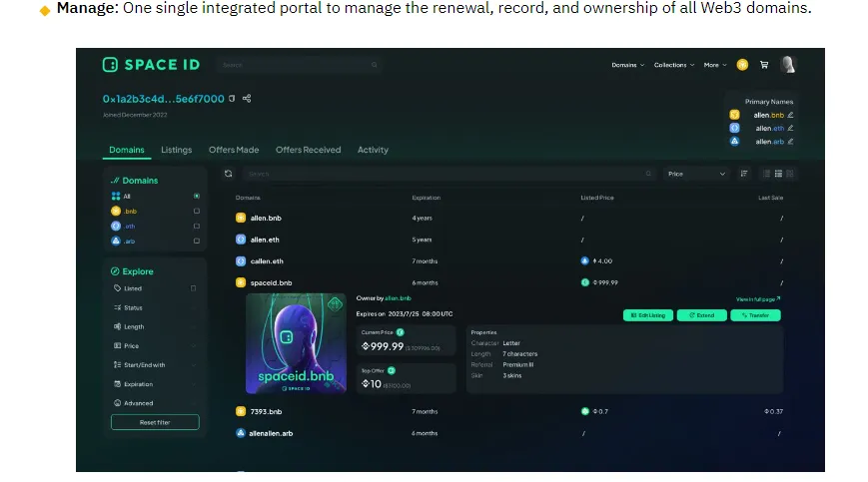
Task: Open the user avatar profile menu
Action: (x=788, y=65)
